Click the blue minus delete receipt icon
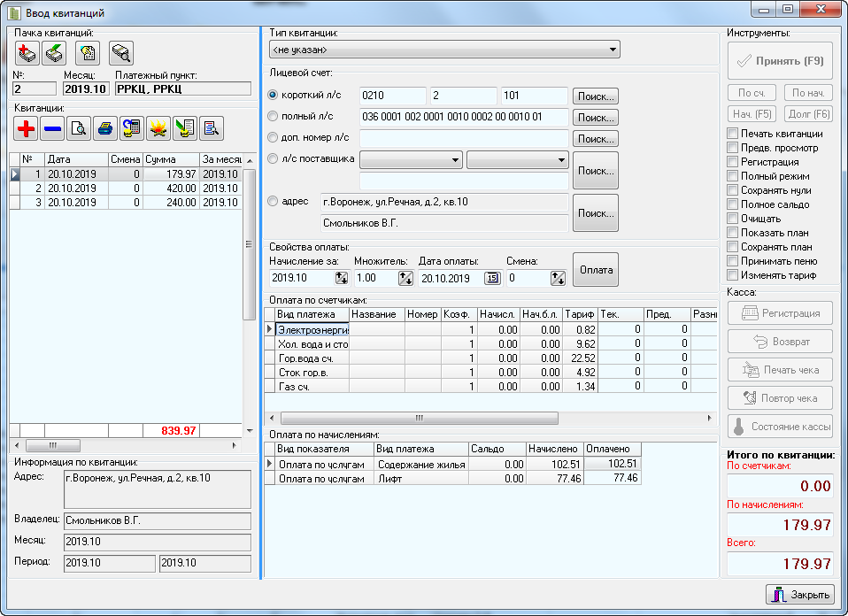848x616 pixels. coord(52,129)
